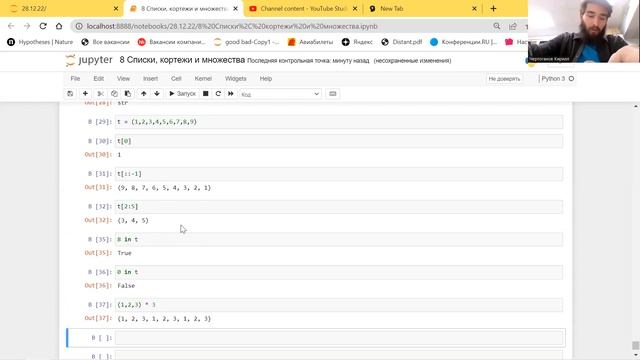The width and height of the screenshot is (640, 360).
Task: Open a new browser tab with plus
Action: 493,9
